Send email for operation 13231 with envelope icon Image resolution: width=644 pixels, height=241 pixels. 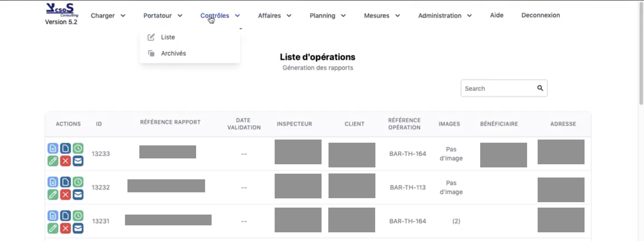pyautogui.click(x=78, y=228)
